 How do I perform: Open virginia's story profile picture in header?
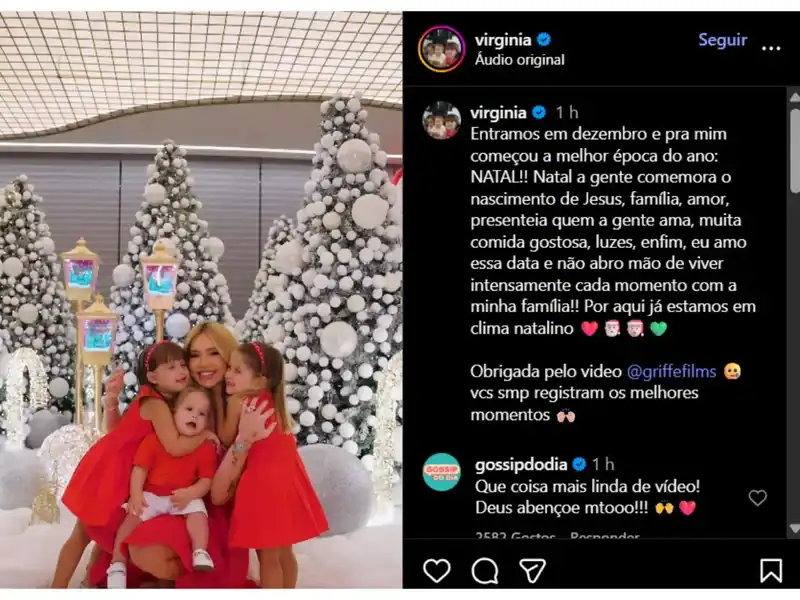pos(441,49)
